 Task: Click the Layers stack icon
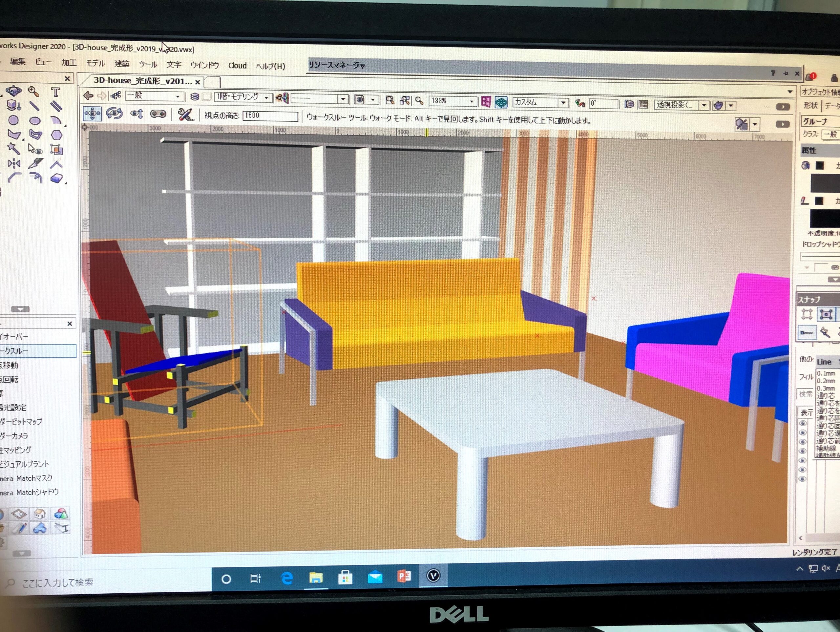click(x=195, y=97)
